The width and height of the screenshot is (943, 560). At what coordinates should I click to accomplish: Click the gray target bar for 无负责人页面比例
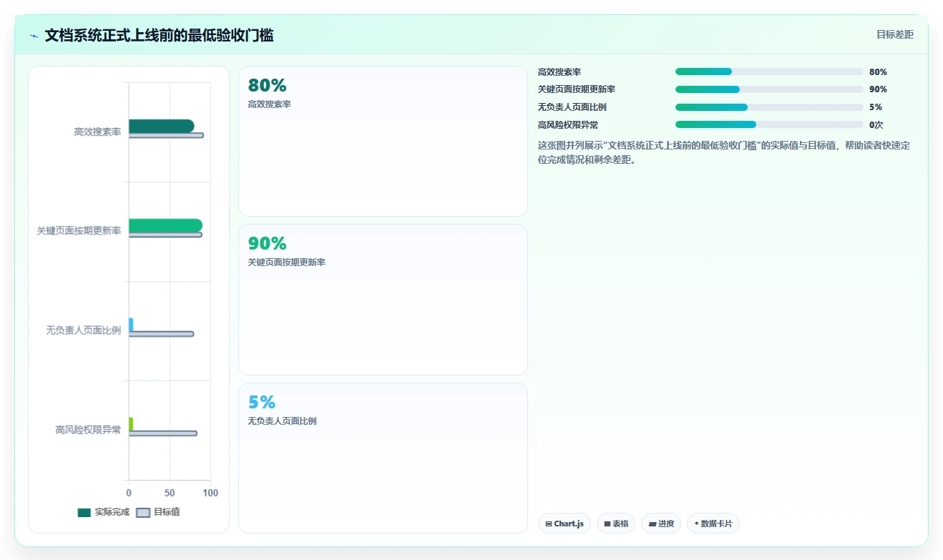[161, 334]
